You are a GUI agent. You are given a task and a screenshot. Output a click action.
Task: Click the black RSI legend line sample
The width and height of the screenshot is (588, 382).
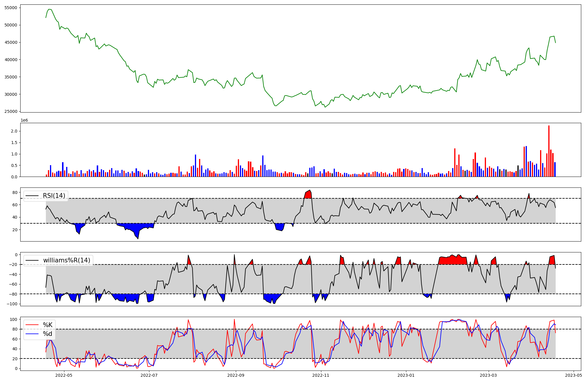pyautogui.click(x=32, y=196)
